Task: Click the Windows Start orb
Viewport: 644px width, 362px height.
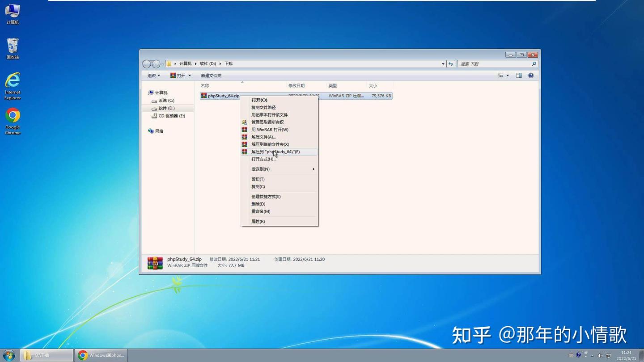Action: pyautogui.click(x=9, y=355)
